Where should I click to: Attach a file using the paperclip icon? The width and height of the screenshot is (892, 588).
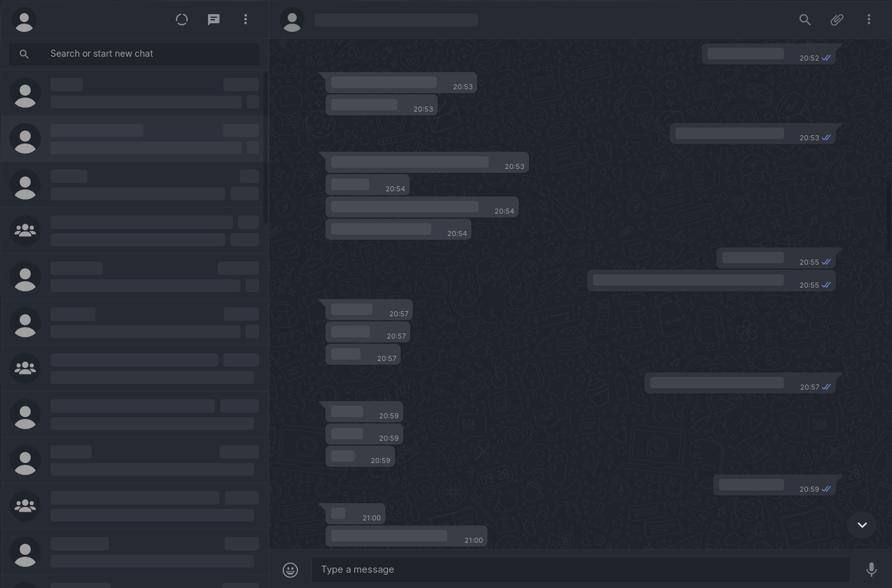pyautogui.click(x=837, y=20)
